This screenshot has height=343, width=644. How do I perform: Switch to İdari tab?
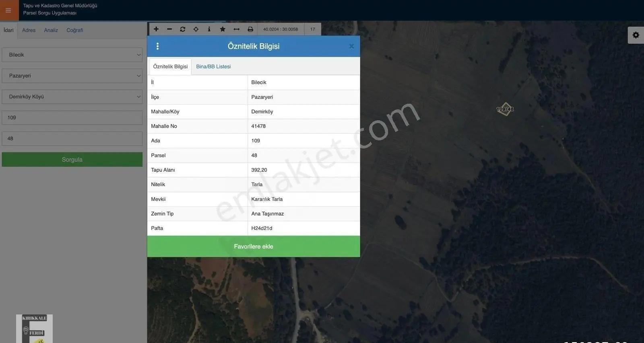8,30
